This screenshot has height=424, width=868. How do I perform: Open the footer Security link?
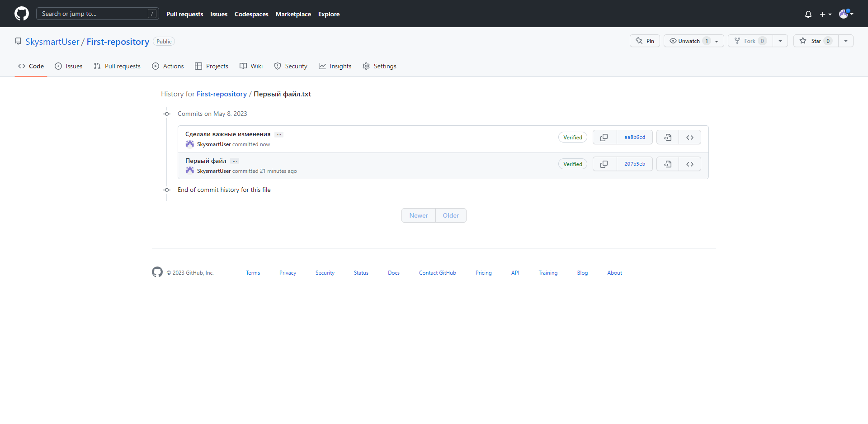pyautogui.click(x=325, y=273)
